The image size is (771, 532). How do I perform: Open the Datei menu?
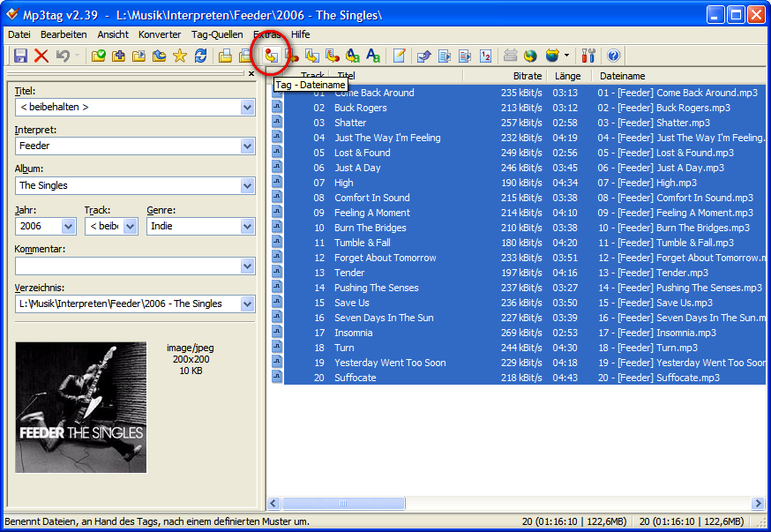tap(19, 34)
